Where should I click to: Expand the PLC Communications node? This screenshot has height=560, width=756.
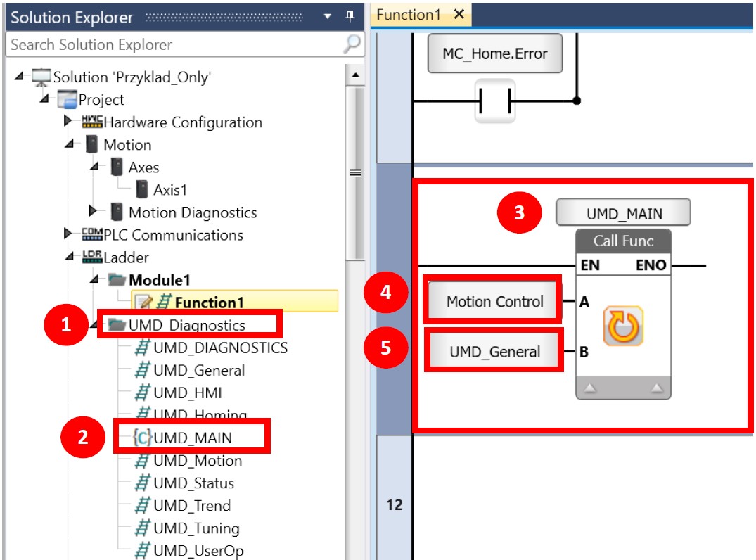68,234
